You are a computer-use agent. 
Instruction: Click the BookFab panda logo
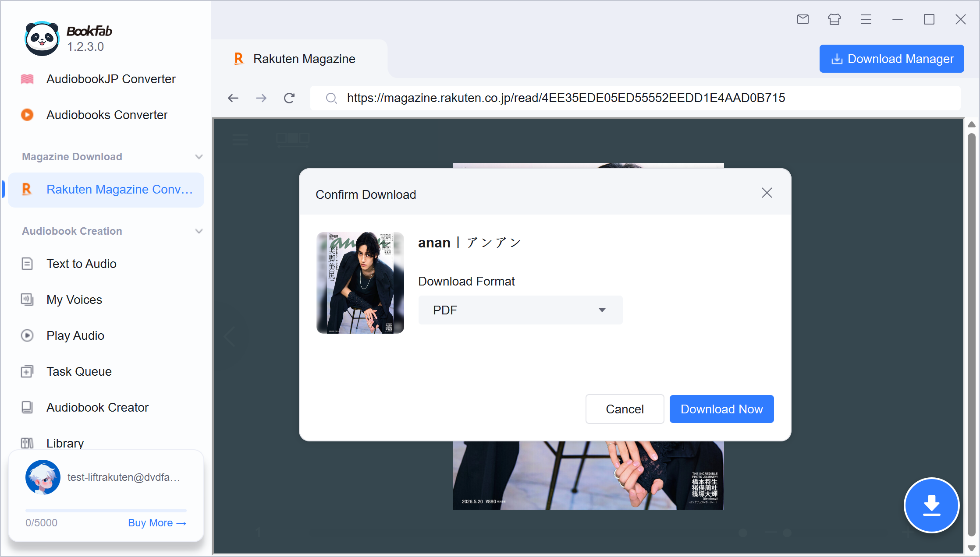click(x=42, y=39)
